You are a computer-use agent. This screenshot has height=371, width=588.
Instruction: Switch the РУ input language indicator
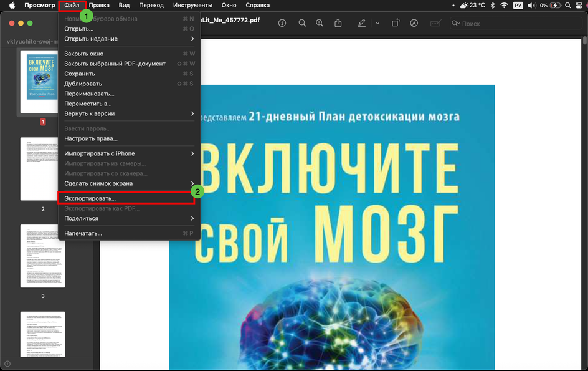(x=518, y=5)
